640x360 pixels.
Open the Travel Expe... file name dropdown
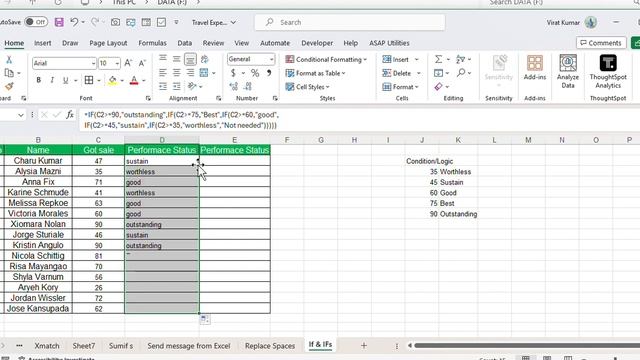(214, 22)
